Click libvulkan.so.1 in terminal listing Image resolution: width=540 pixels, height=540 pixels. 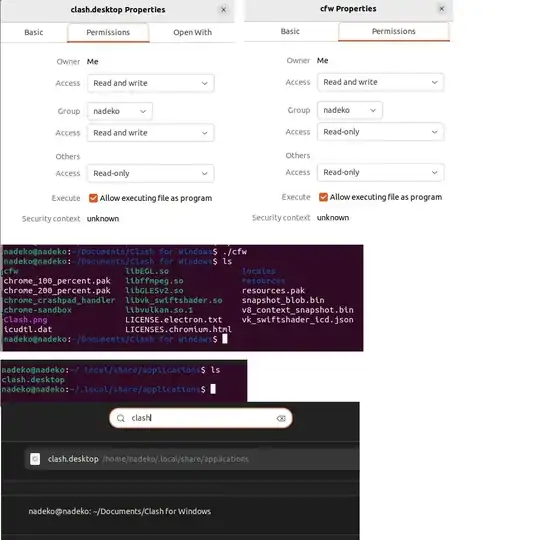point(159,310)
